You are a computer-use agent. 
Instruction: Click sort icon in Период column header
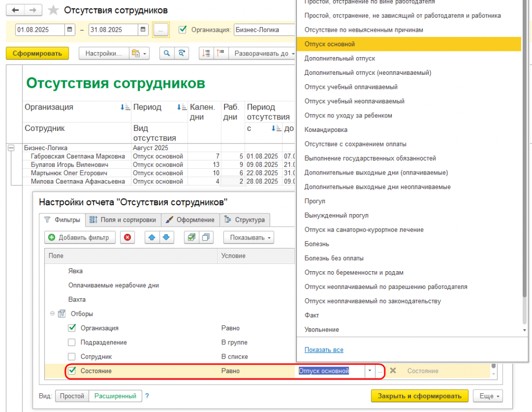tap(181, 107)
